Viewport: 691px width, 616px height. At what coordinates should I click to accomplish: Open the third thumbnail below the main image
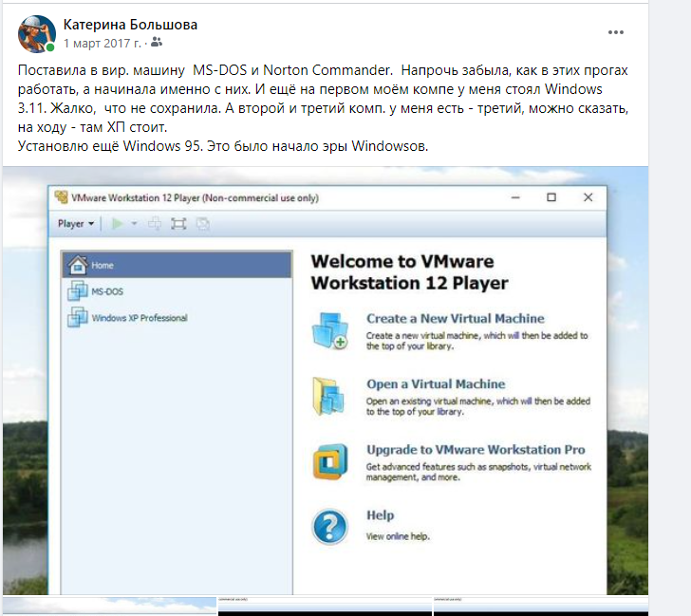click(x=541, y=606)
